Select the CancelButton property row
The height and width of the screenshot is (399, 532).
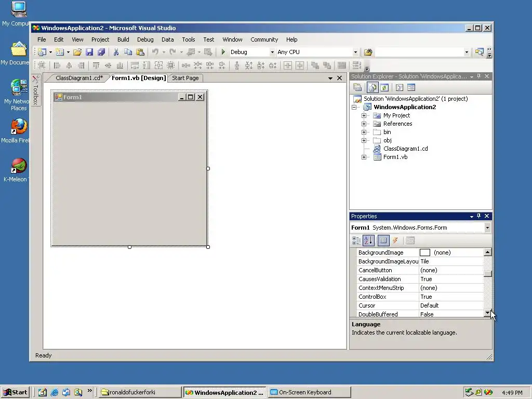pos(420,270)
